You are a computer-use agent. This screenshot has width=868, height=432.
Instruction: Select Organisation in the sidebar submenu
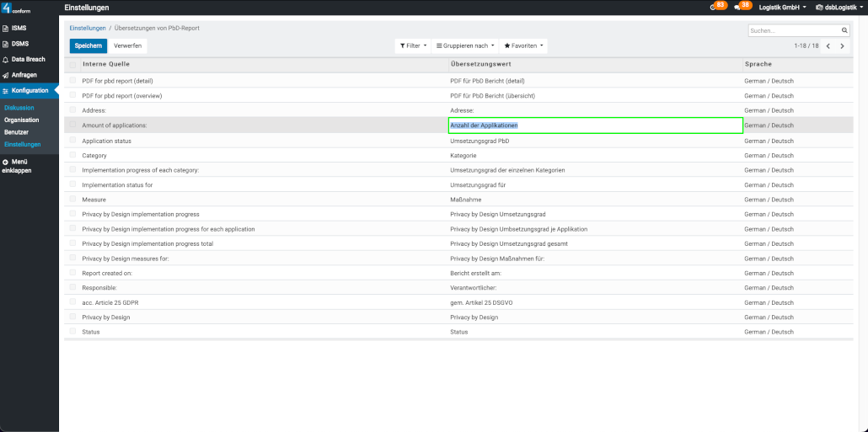(x=21, y=120)
